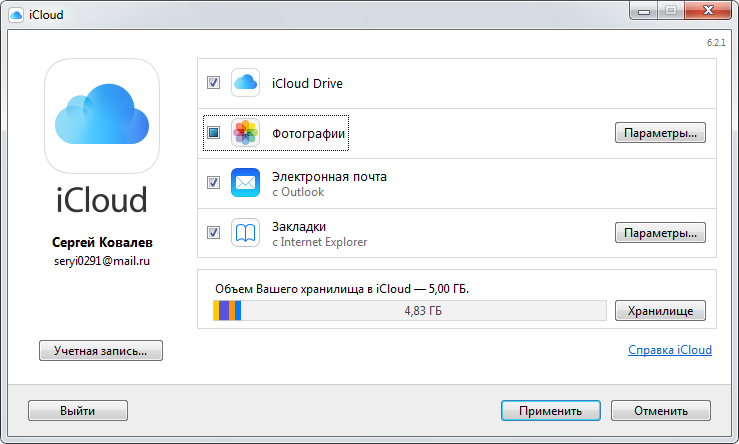Close the iCloud window
This screenshot has width=739, height=444.
point(708,10)
